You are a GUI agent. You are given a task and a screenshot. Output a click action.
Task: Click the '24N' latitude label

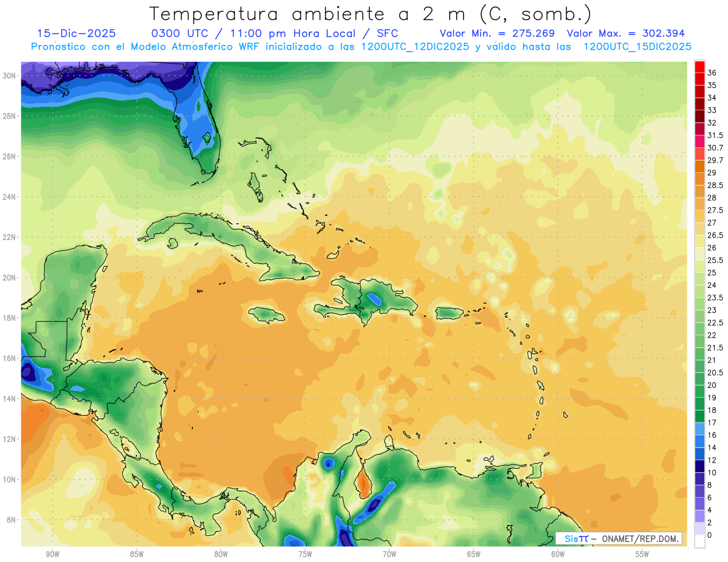point(10,197)
